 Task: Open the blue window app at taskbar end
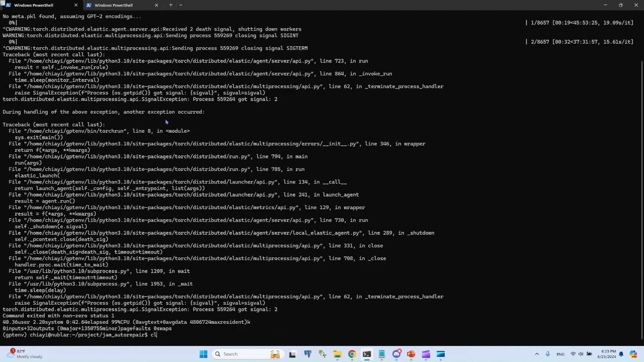pyautogui.click(x=441, y=354)
